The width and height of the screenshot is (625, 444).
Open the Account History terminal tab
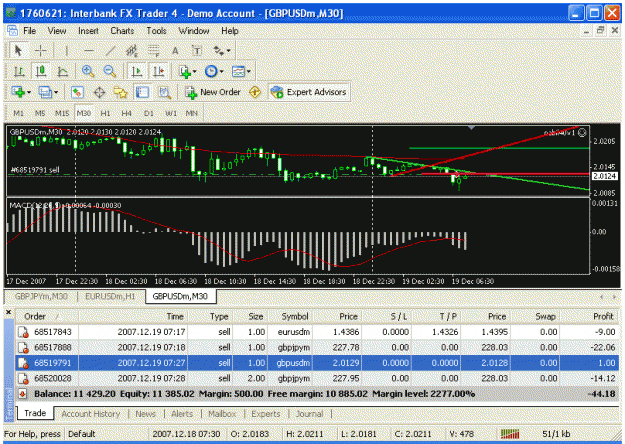90,414
